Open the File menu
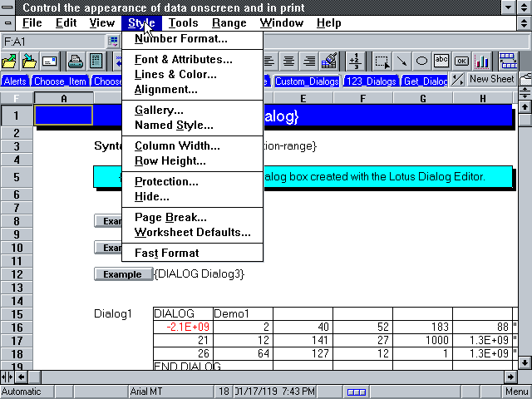Viewport: 532px width, 399px height. pyautogui.click(x=32, y=23)
